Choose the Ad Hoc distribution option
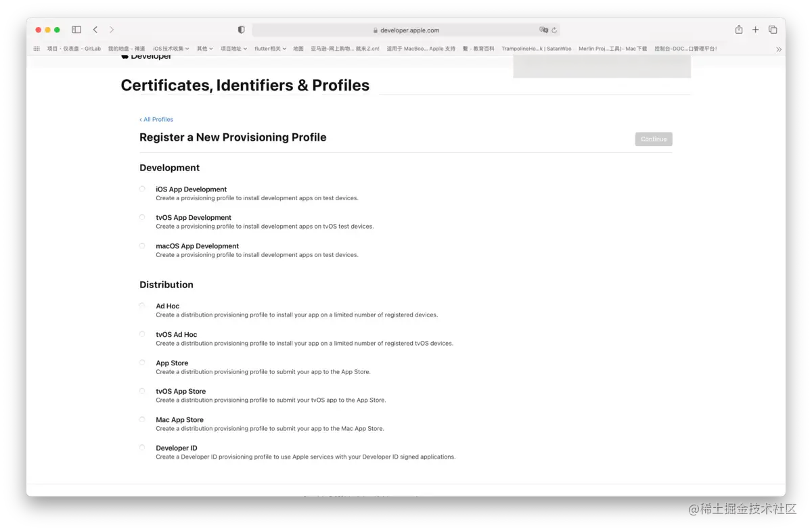 (142, 306)
